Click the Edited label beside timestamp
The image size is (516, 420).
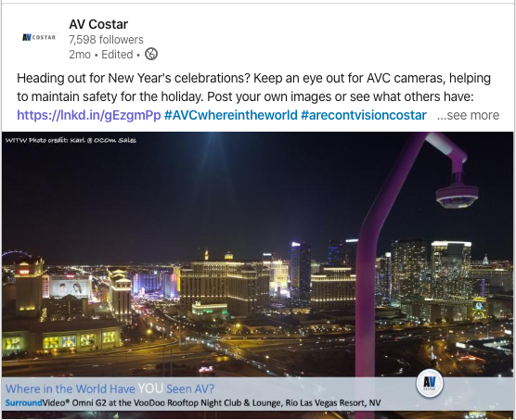pos(117,54)
